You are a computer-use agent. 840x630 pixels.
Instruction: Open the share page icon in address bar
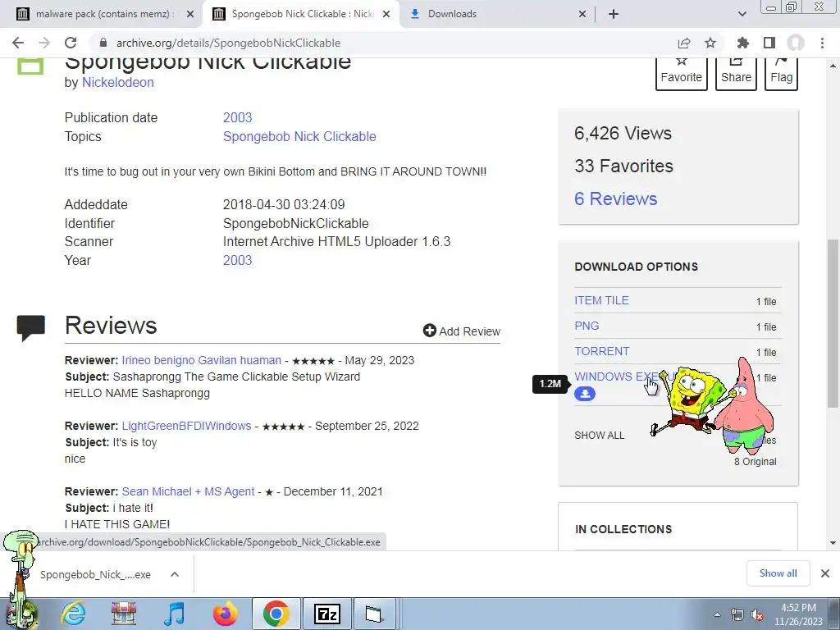(x=684, y=43)
